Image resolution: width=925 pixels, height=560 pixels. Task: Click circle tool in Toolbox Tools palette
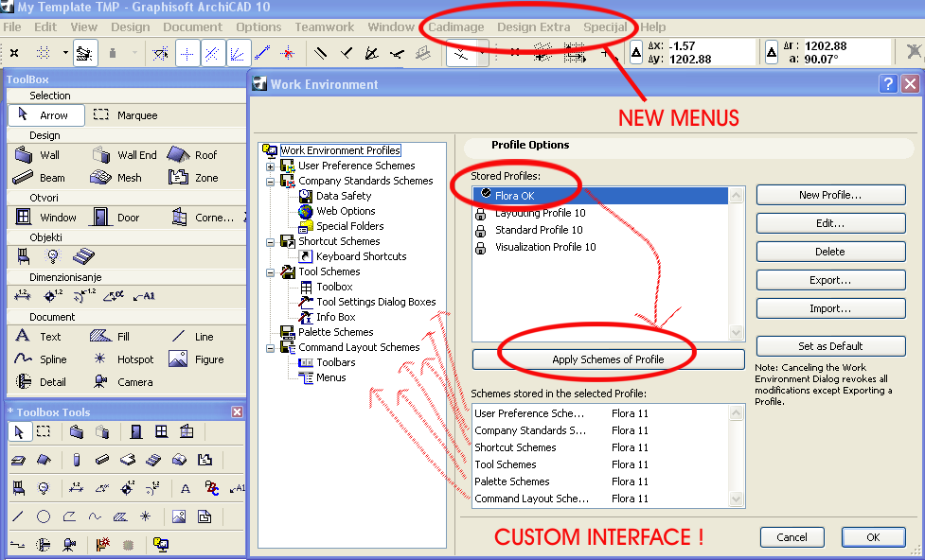43,516
